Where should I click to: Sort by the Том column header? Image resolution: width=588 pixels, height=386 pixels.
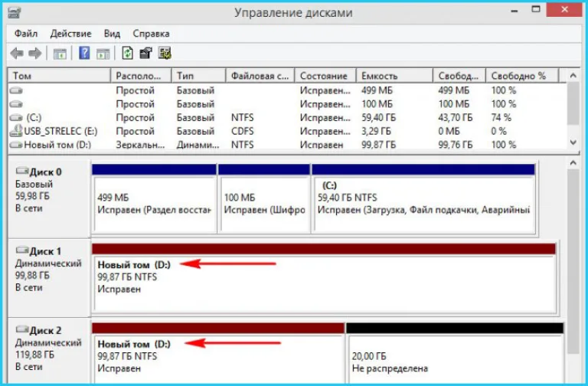click(x=60, y=76)
